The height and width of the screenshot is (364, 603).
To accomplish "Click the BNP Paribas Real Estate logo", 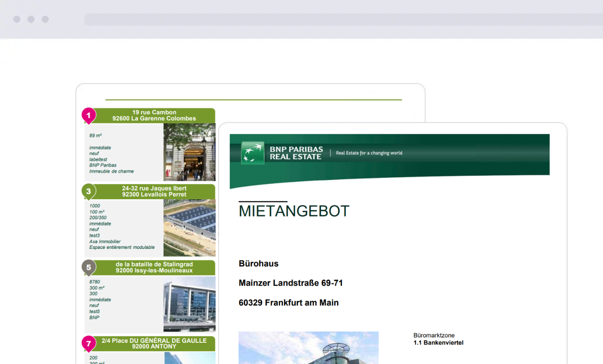I will pyautogui.click(x=282, y=153).
